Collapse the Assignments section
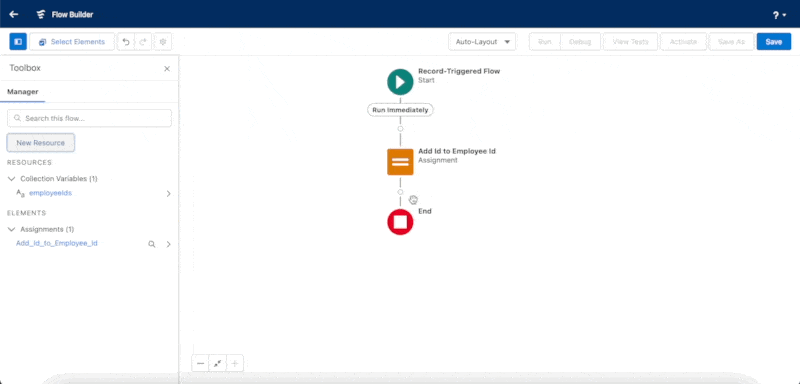 [x=12, y=229]
